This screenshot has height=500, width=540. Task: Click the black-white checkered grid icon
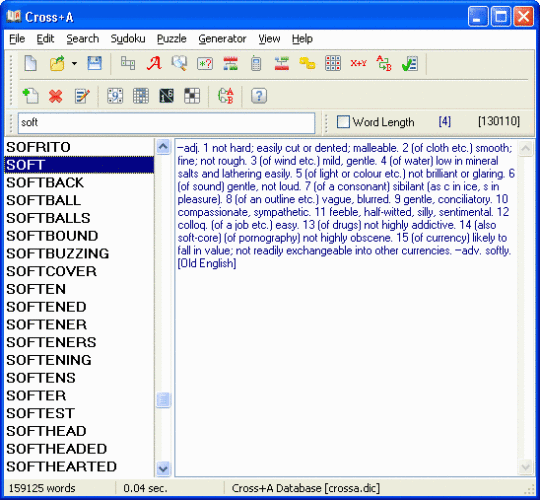point(192,96)
